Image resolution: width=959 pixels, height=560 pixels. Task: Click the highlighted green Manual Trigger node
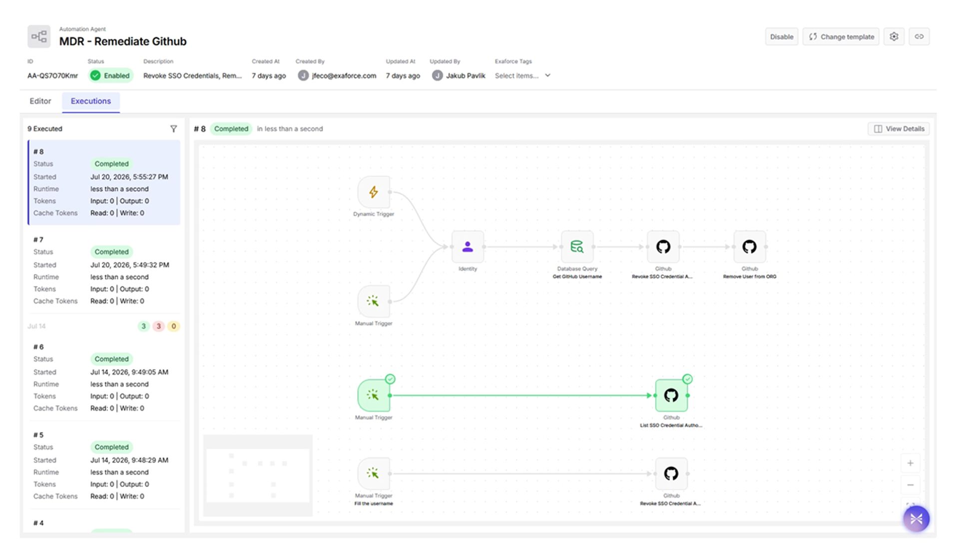pos(374,395)
